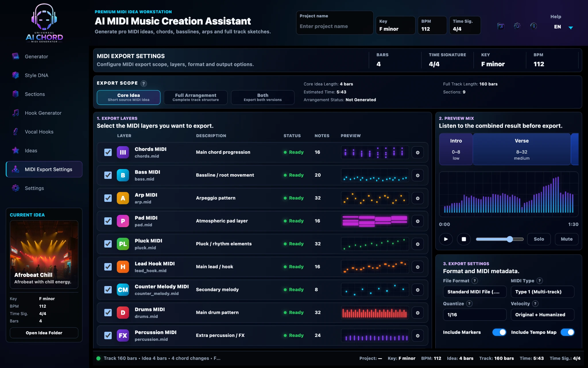Uncheck the Lead Hook MIDI checkbox
The height and width of the screenshot is (368, 588).
click(108, 267)
